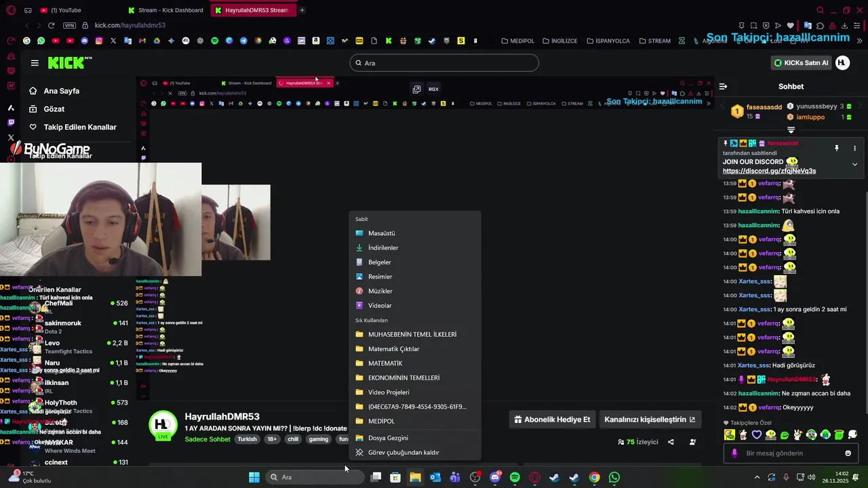Expand the pinned message chevron
This screenshot has height=488, width=868.
coord(854,164)
